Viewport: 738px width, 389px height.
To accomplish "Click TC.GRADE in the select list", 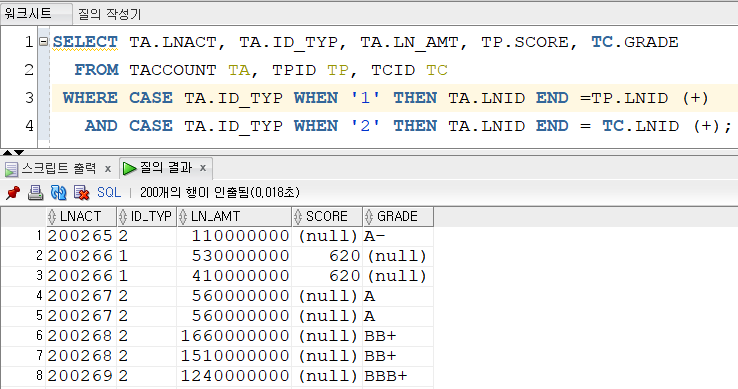I will click(635, 42).
